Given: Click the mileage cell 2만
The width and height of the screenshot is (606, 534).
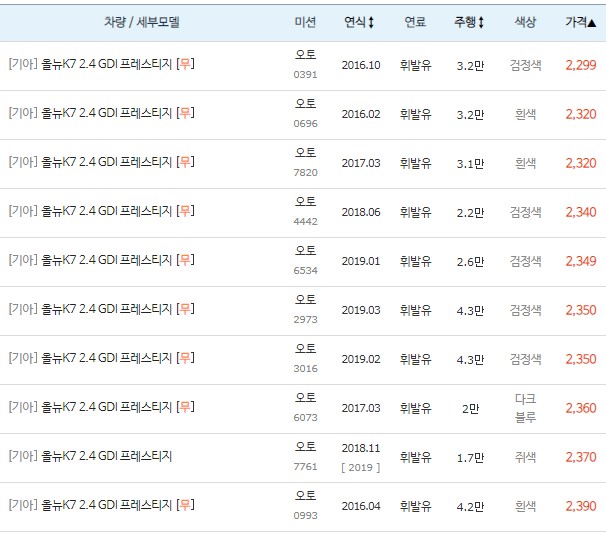Looking at the screenshot, I should pyautogui.click(x=470, y=409).
